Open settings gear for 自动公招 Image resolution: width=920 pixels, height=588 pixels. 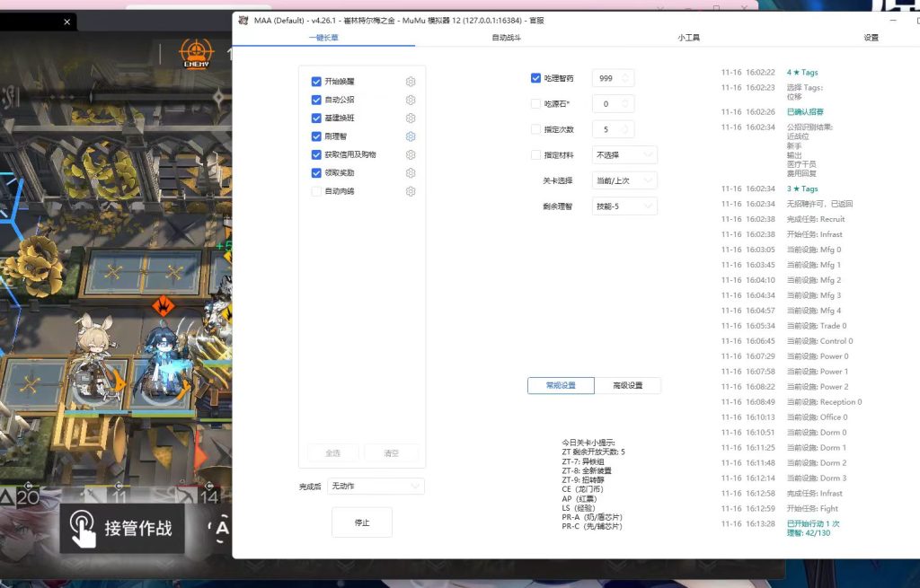pos(411,100)
